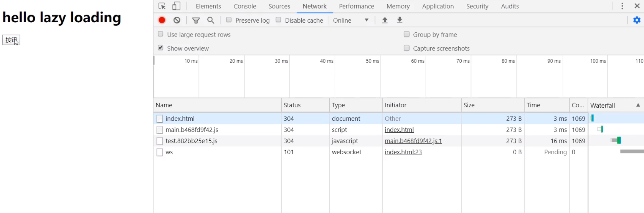
Task: Go to the Security tab
Action: [x=477, y=6]
